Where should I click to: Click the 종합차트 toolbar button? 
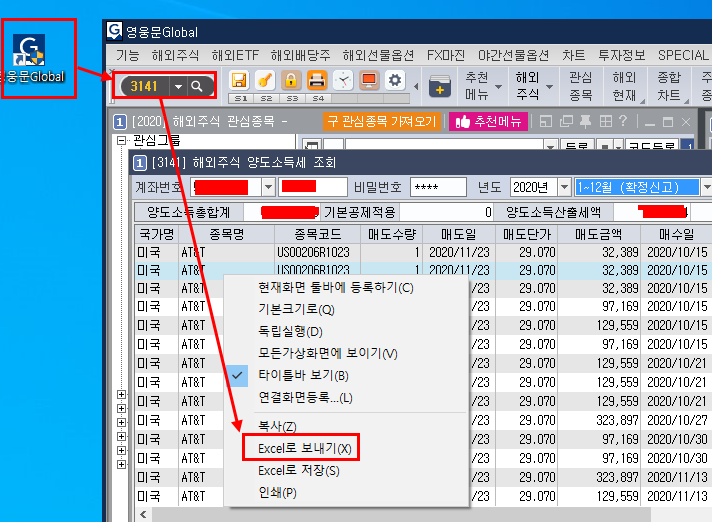(x=669, y=86)
